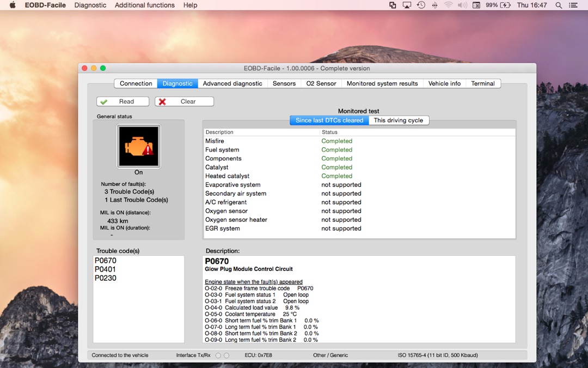Open the Additional functions menu
The height and width of the screenshot is (368, 588).
click(145, 5)
